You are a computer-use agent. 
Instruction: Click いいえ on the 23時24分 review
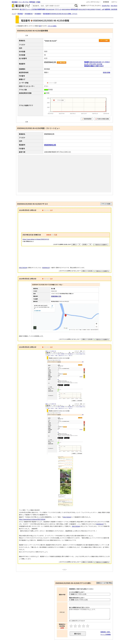(90, 339)
